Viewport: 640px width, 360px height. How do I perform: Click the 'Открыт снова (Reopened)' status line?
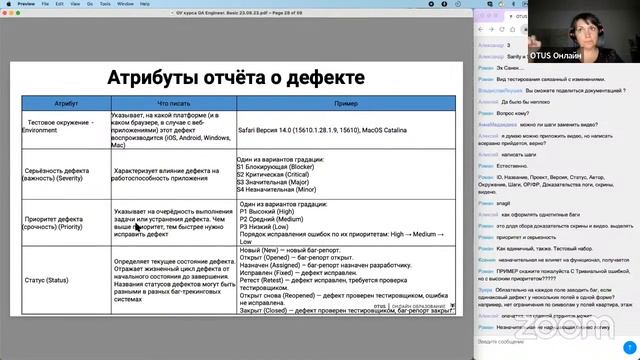click(344, 299)
